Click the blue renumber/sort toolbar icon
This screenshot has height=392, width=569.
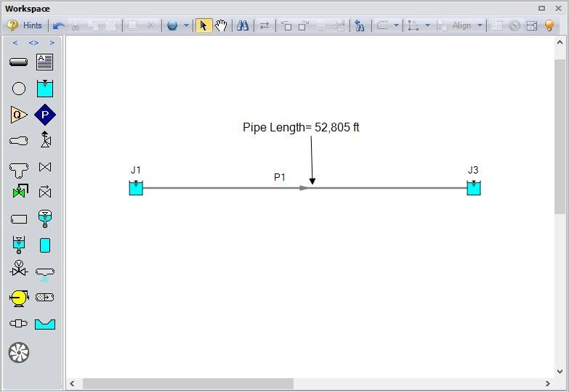point(360,25)
